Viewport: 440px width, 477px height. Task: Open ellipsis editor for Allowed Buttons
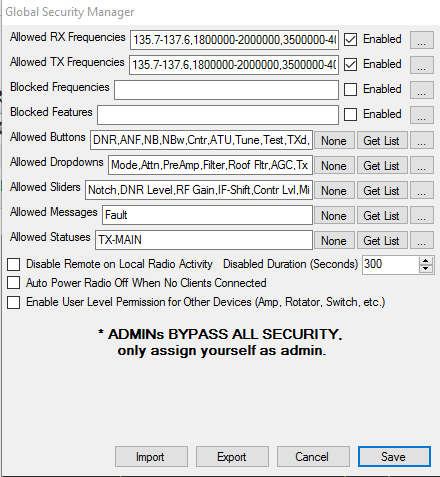pos(422,140)
